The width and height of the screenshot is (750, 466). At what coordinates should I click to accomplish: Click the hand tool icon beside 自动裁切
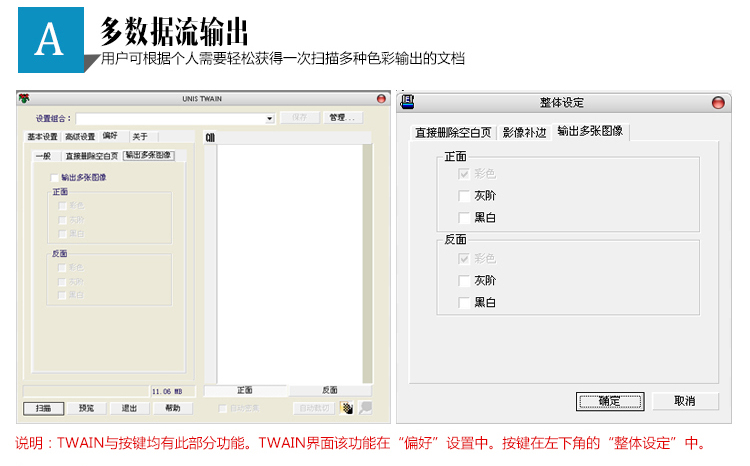[346, 408]
